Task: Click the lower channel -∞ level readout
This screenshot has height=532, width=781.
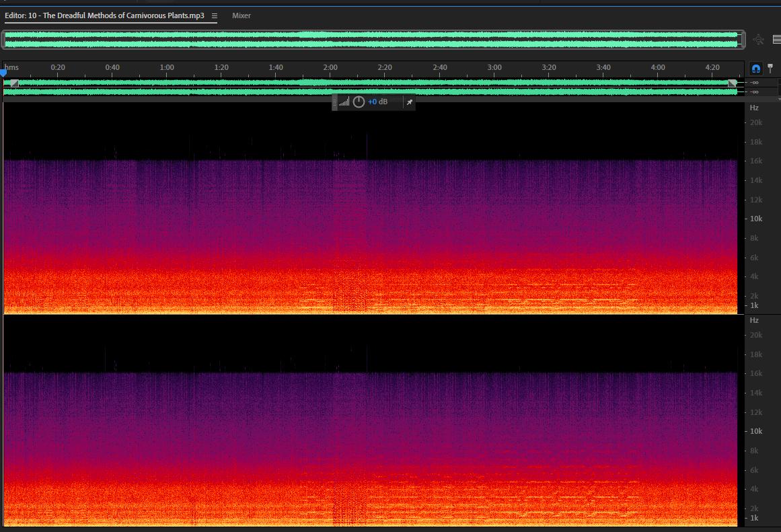Action: (755, 91)
